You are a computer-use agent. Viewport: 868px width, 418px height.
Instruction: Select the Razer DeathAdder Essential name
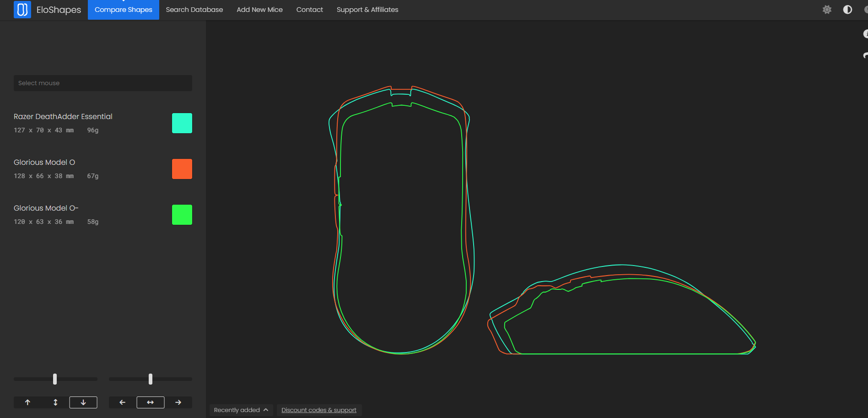point(63,117)
